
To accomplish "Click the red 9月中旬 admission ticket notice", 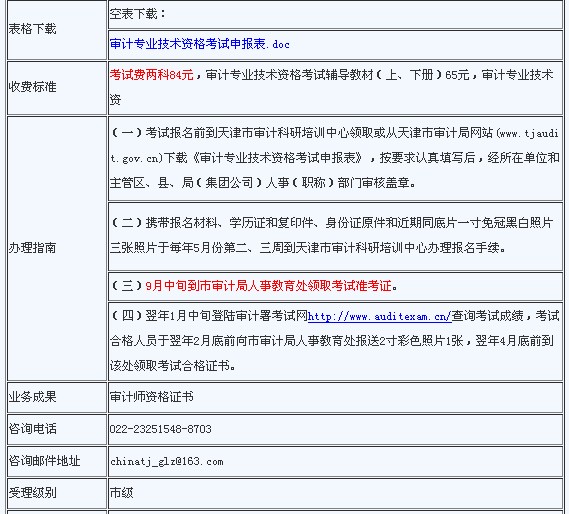I will pyautogui.click(x=268, y=286).
